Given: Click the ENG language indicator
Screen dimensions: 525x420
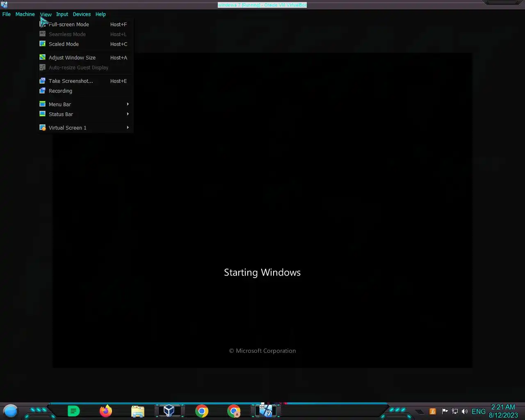Looking at the screenshot, I should [479, 411].
